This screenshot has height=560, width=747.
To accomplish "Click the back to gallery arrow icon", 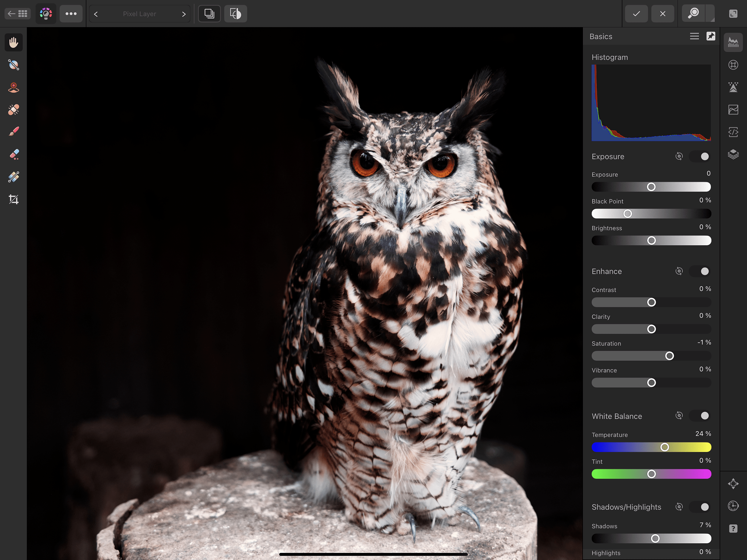I will (x=18, y=14).
